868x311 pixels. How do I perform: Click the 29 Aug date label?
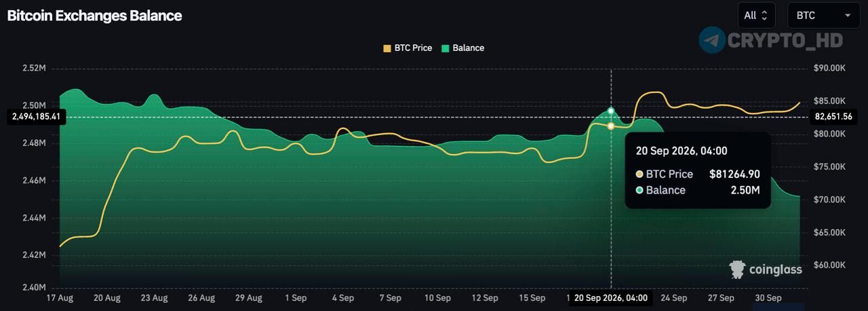tap(249, 298)
